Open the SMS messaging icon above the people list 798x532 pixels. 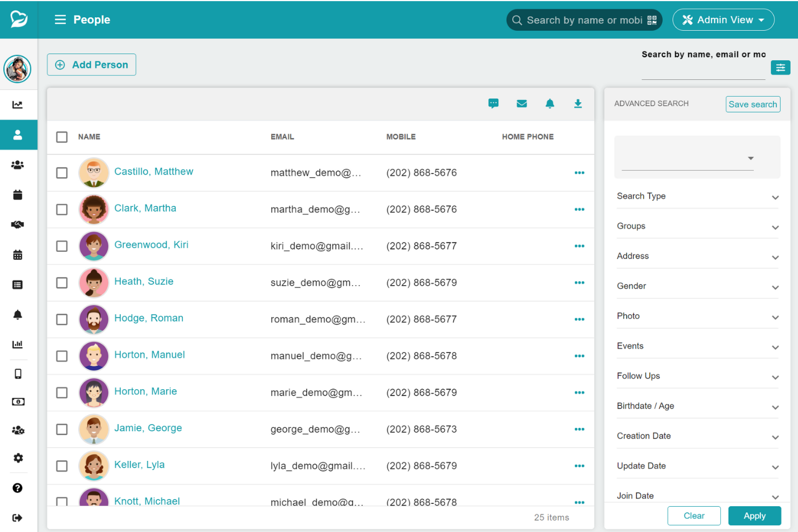tap(493, 103)
